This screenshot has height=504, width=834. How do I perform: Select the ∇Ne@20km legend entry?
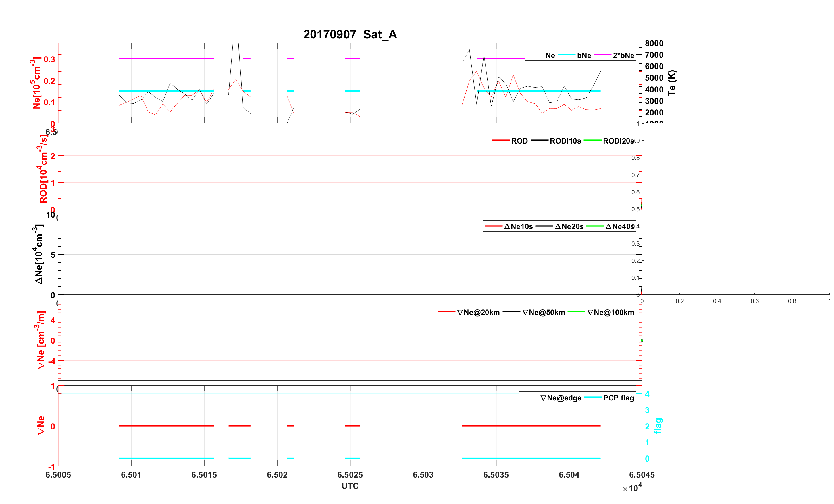[x=478, y=313]
